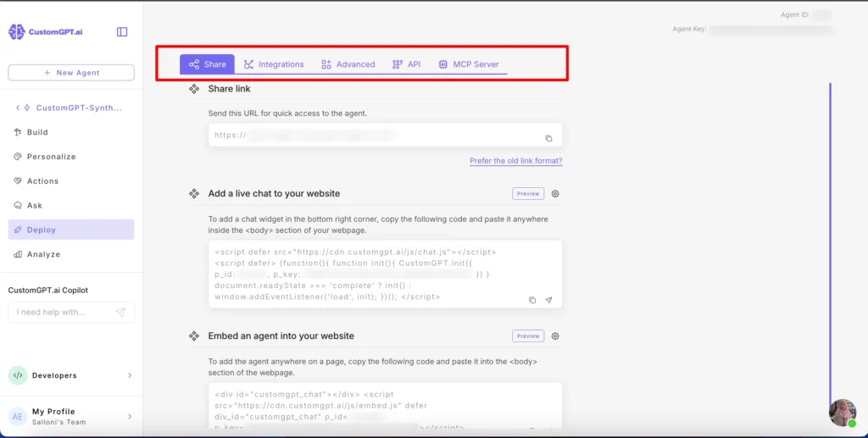The width and height of the screenshot is (868, 438).
Task: Switch to the Integrations tab
Action: pos(274,64)
